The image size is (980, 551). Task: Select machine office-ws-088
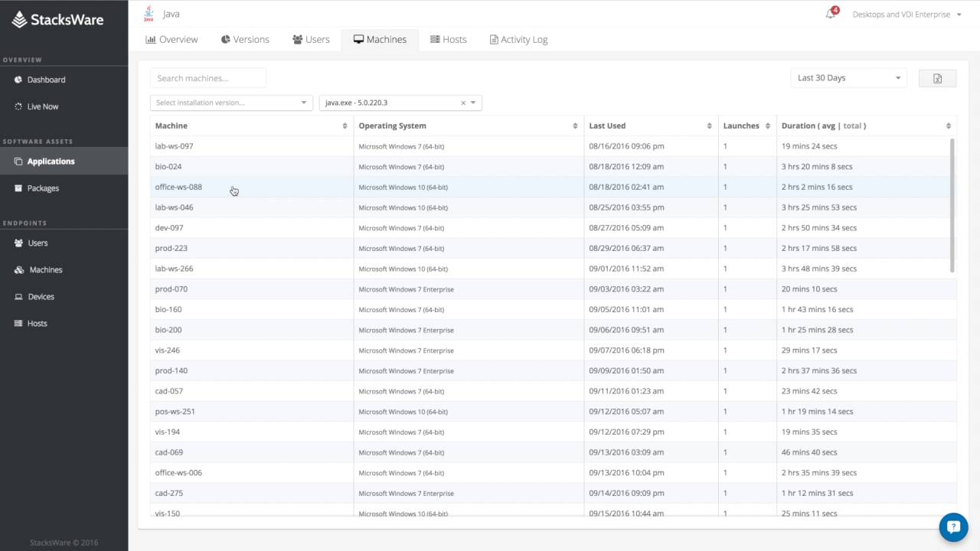[x=178, y=187]
